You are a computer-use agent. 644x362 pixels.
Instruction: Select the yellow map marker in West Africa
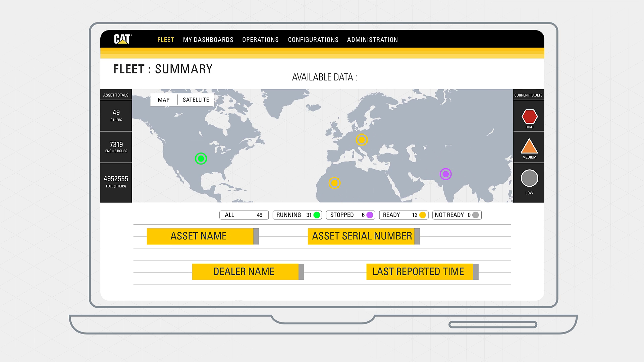point(334,183)
